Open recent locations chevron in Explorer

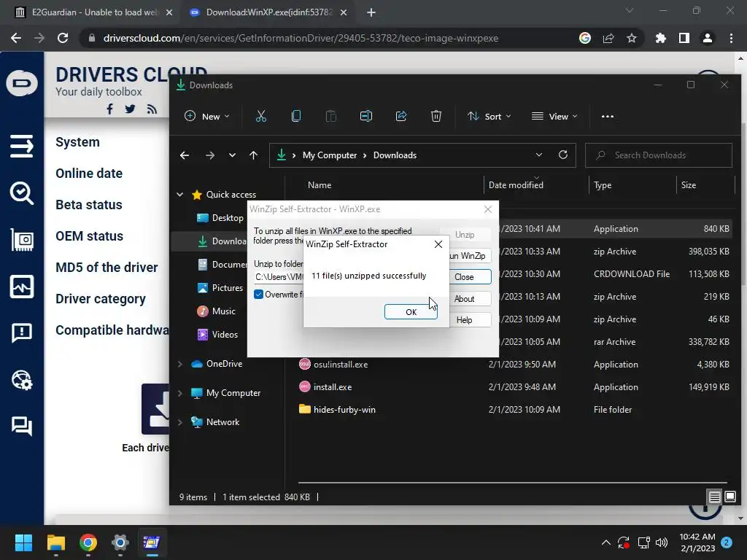click(232, 155)
